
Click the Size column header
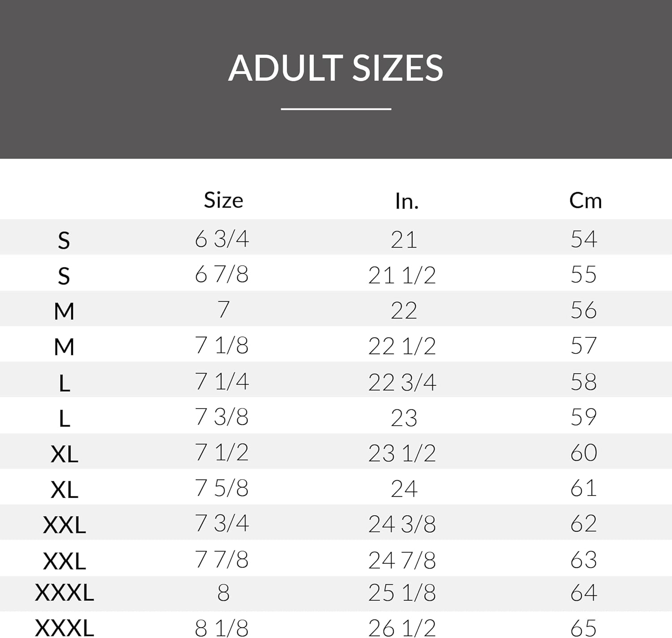[x=223, y=200]
